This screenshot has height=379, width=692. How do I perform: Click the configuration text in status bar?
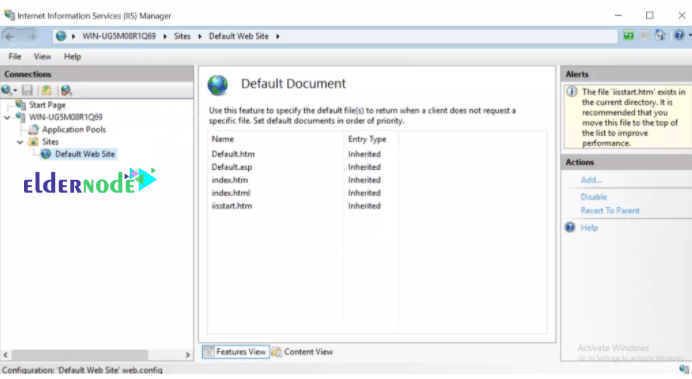click(82, 370)
